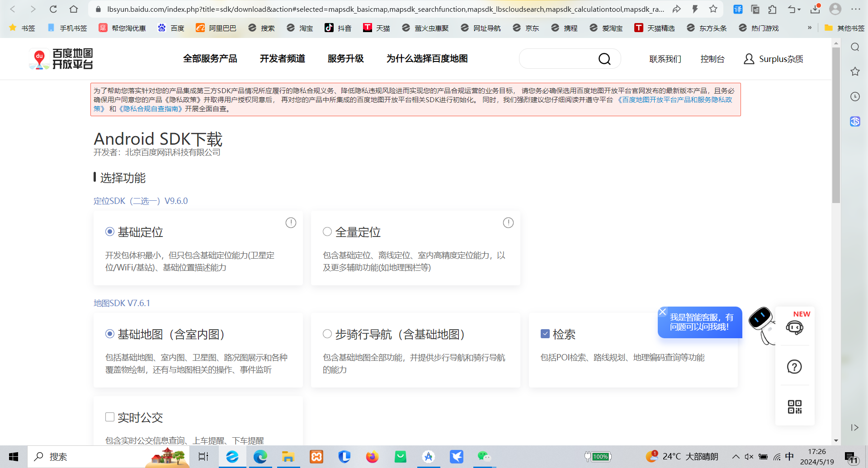Select 步骑行导航（含基础地图）radio button

click(327, 334)
